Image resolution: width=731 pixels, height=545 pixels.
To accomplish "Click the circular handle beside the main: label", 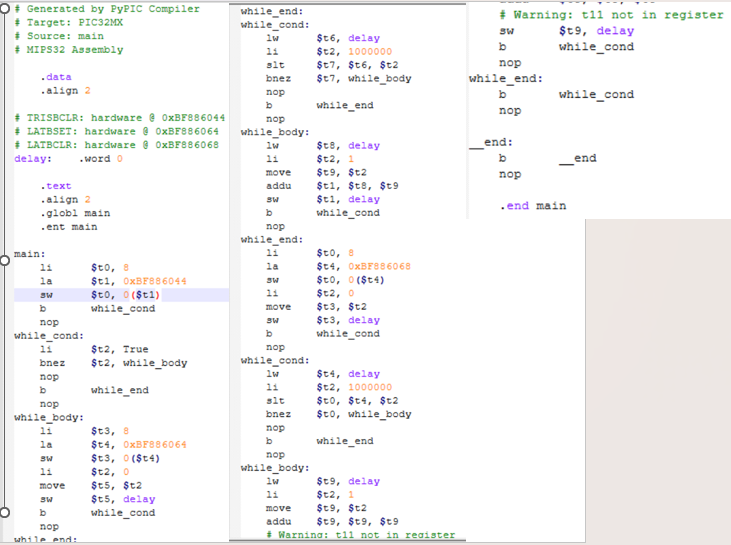I will [x=4, y=260].
